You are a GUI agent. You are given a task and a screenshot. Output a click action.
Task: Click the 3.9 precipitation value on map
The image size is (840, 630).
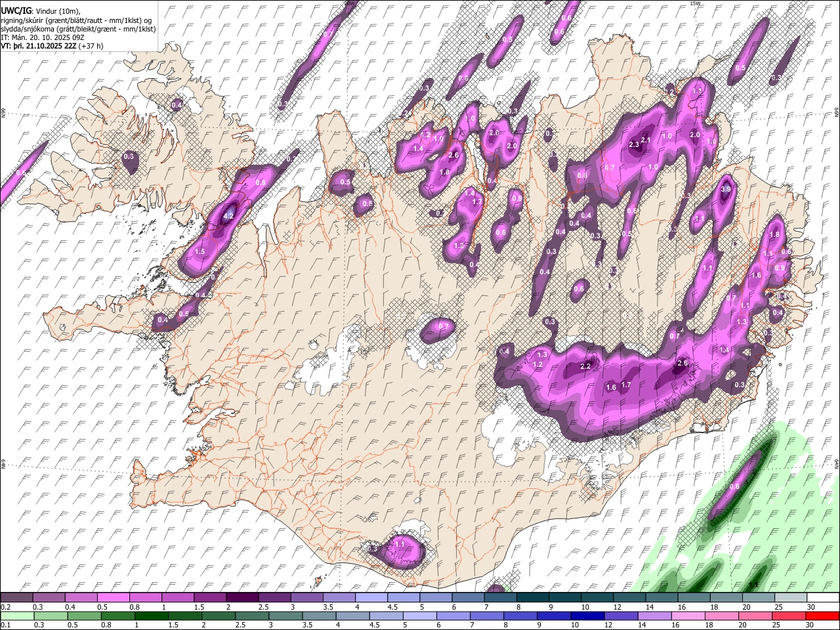click(726, 189)
